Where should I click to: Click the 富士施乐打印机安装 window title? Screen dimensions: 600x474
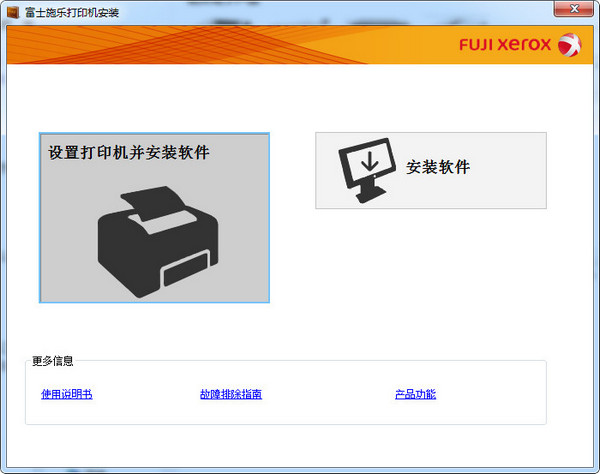(x=72, y=13)
